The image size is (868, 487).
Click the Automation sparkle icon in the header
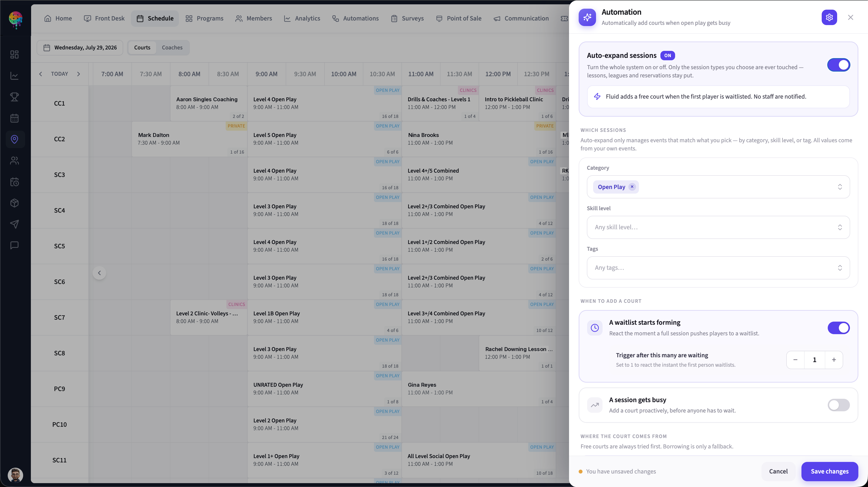587,17
